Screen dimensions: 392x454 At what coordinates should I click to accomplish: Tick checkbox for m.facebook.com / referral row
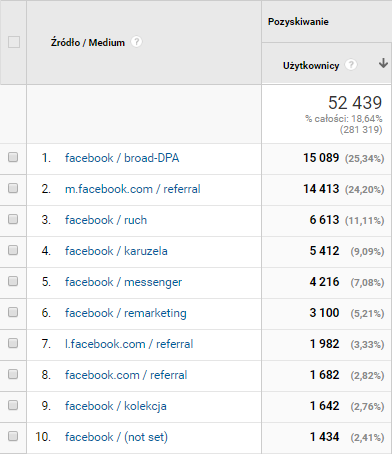[x=13, y=188]
